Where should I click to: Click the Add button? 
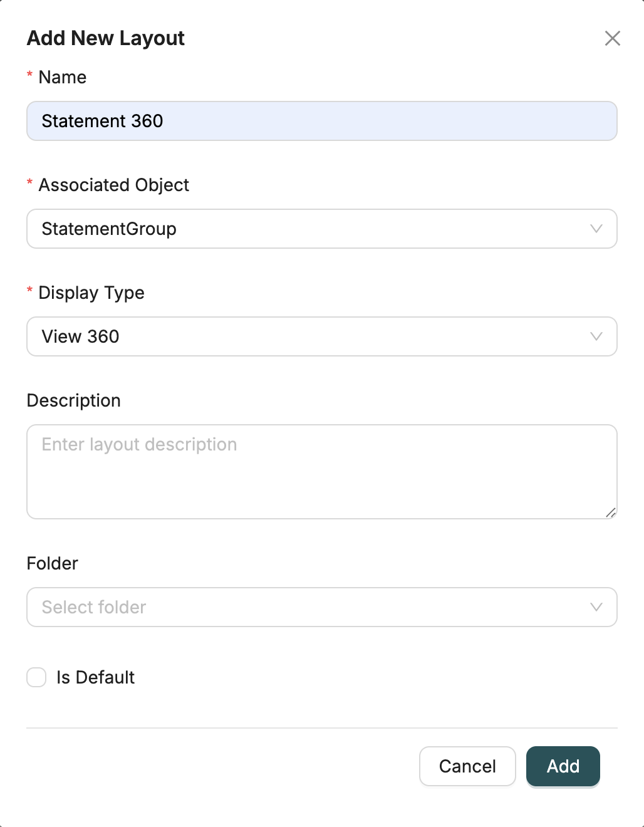tap(563, 766)
